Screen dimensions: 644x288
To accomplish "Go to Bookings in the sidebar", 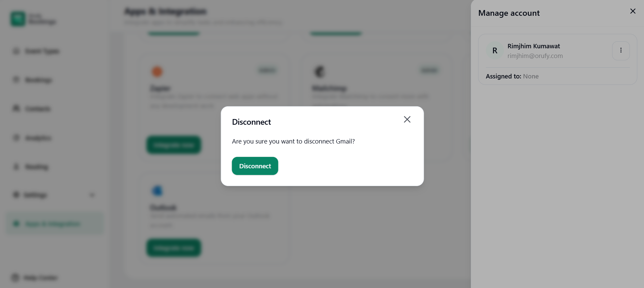I will point(38,80).
